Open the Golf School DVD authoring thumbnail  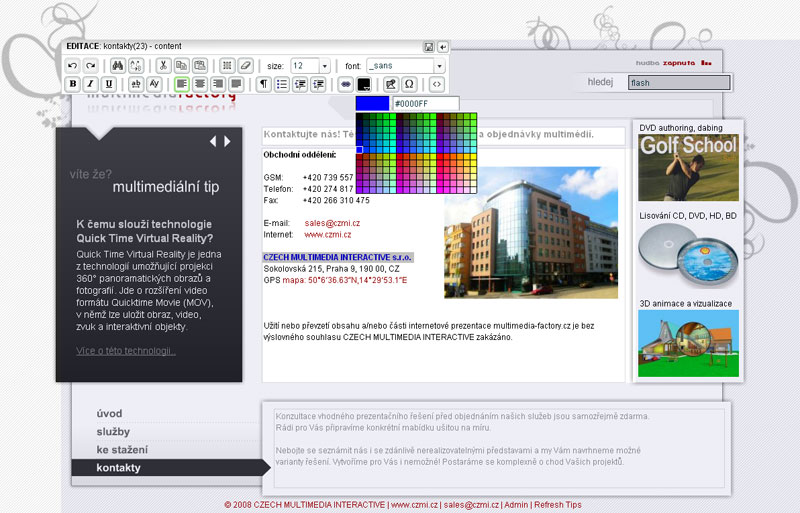(688, 167)
